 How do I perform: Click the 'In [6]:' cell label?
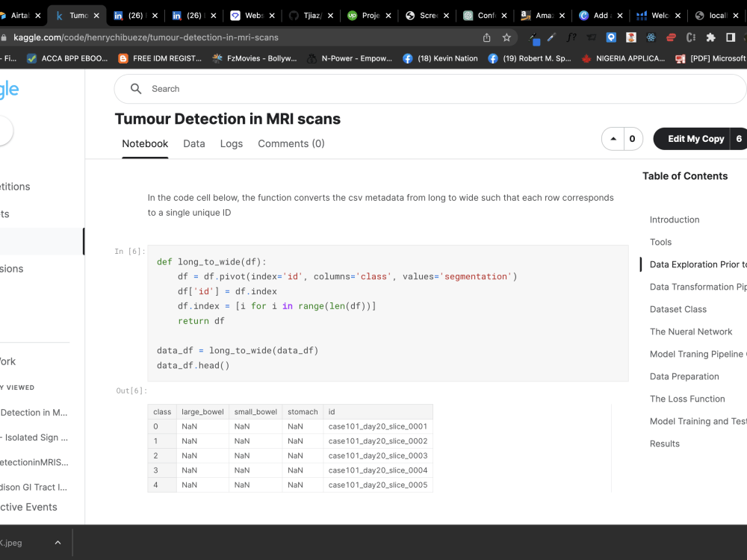pos(129,252)
